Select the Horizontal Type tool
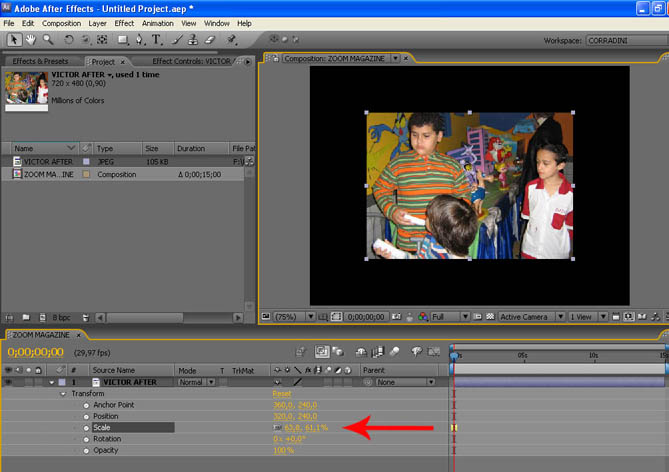Viewport: 669px width, 472px height. click(x=157, y=40)
